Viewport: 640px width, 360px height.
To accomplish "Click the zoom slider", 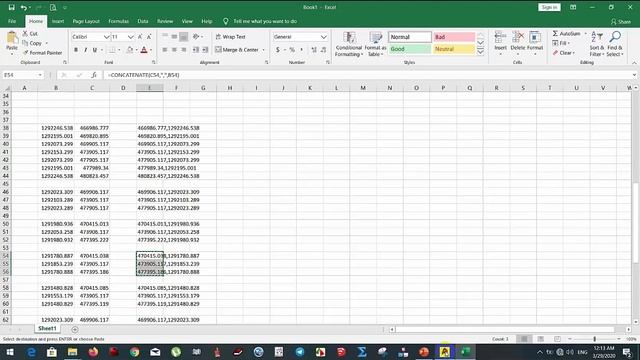I will coord(594,339).
